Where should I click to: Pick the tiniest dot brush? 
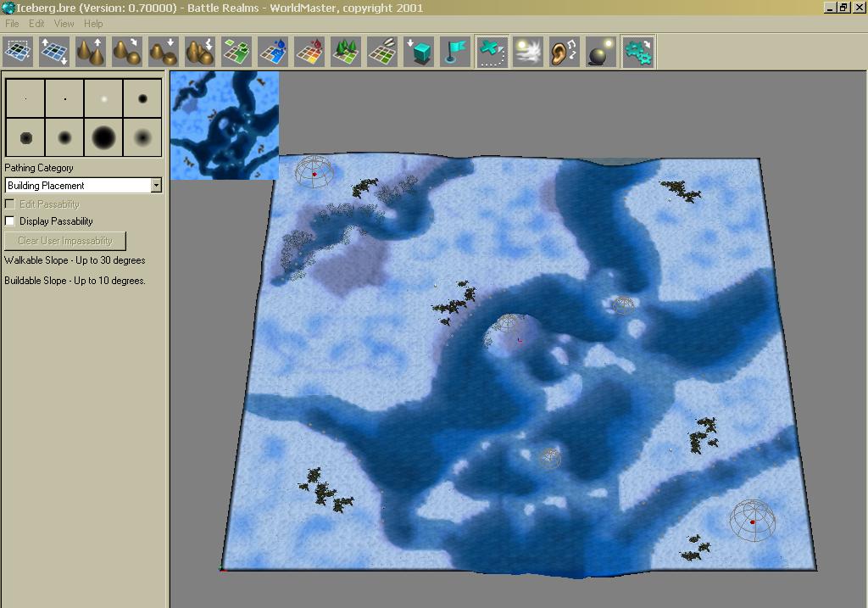pyautogui.click(x=25, y=98)
